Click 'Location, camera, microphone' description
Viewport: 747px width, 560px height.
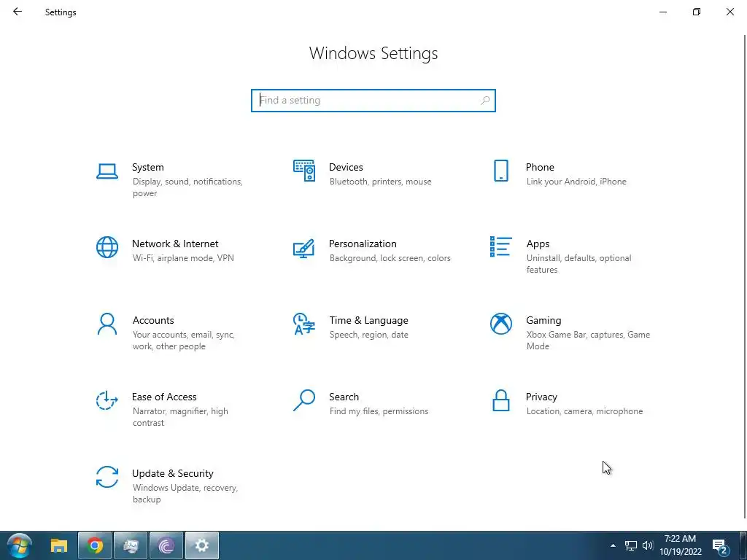[x=584, y=411]
